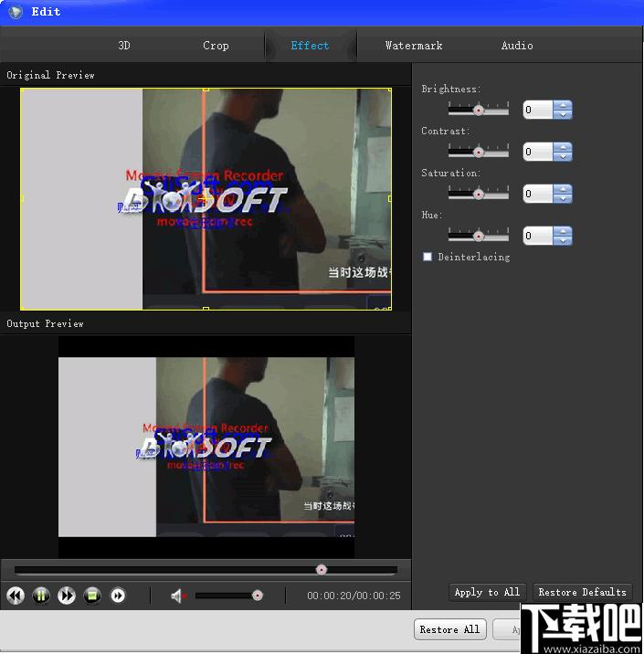Click the crop handle on bottom edge
This screenshot has height=654, width=644.
206,309
